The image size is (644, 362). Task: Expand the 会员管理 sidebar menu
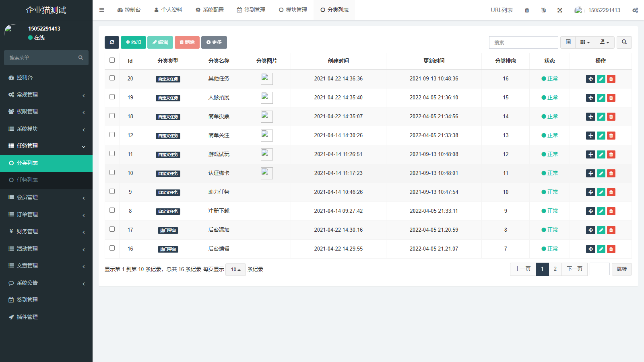(x=46, y=197)
